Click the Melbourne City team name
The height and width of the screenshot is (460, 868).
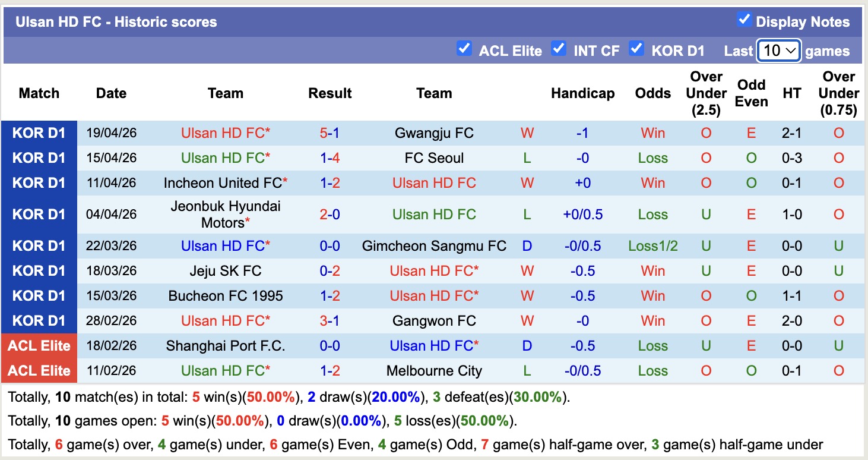(x=434, y=370)
